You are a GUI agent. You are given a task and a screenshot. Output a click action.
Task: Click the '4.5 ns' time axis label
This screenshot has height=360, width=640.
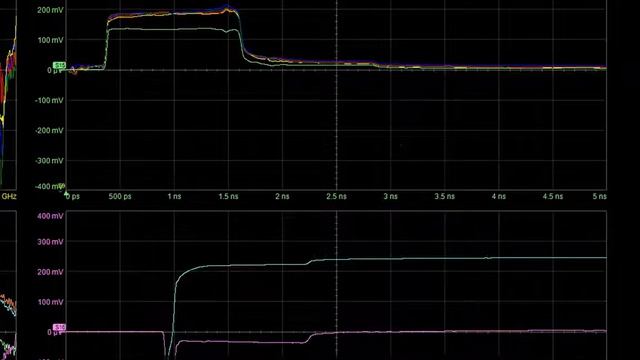point(553,196)
